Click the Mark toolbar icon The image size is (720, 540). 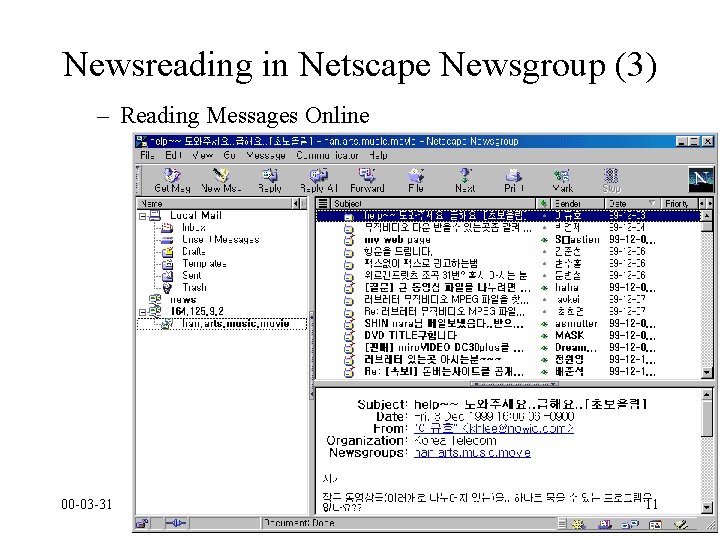point(562,180)
